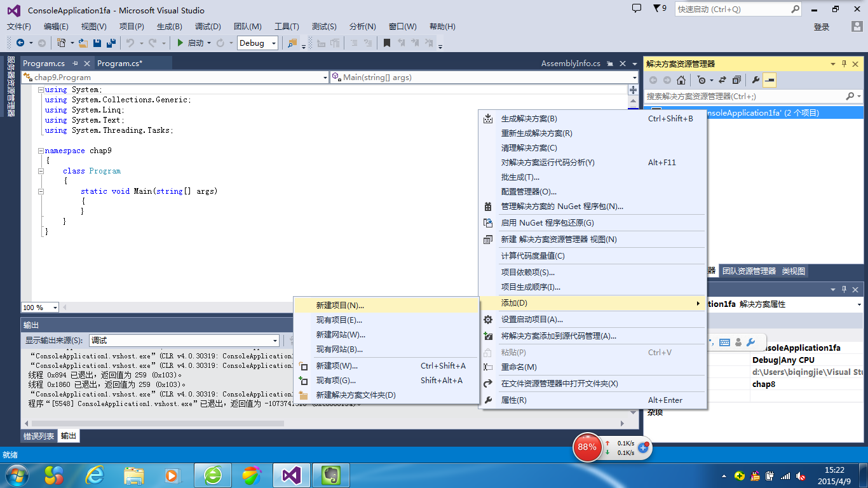Screen dimensions: 868x488
Task: Click the Save All toolbar icon
Action: pos(111,43)
